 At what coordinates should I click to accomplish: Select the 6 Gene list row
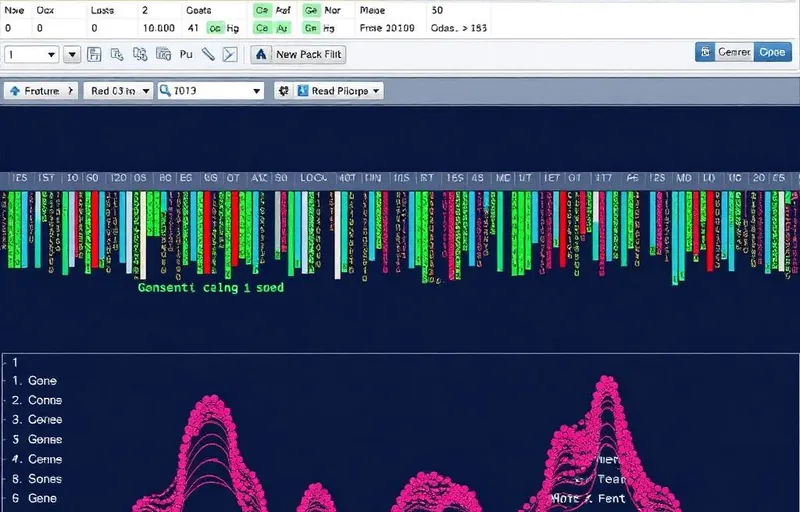coord(34,498)
